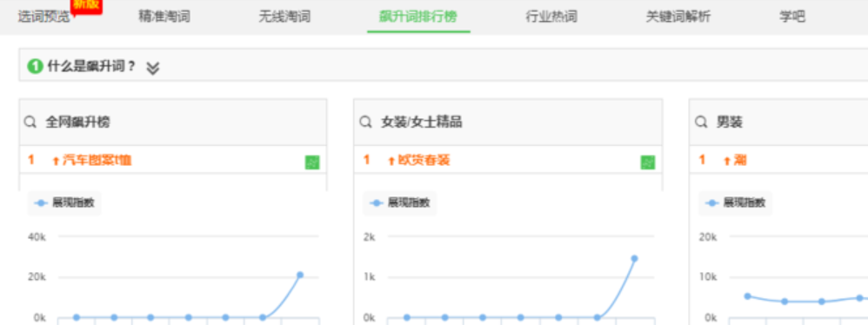Click rank number 1 in 男装 list

[702, 160]
